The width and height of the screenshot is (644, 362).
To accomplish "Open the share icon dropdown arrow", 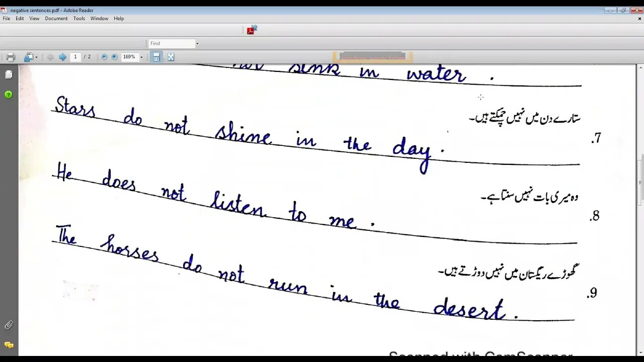I will [x=36, y=57].
